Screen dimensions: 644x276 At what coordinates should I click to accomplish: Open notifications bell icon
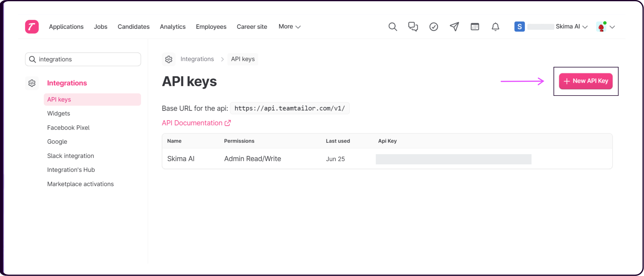coord(495,27)
